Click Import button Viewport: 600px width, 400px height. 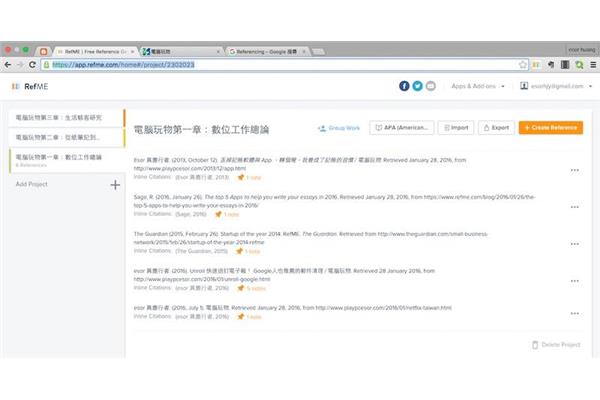click(x=456, y=128)
